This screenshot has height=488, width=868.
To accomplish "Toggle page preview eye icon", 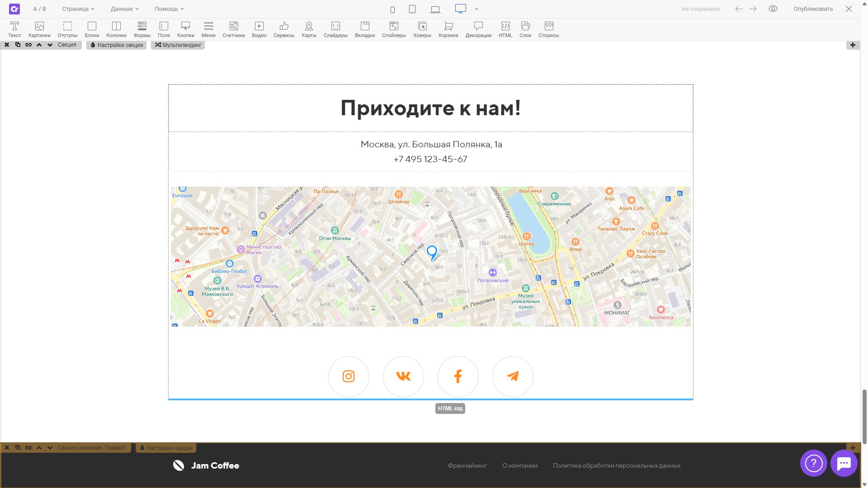I will [x=773, y=9].
